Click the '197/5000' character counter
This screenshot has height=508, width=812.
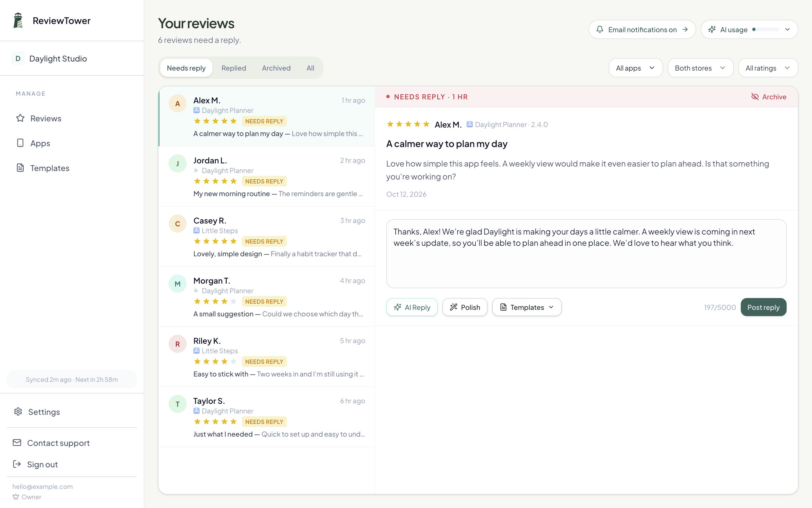[x=720, y=307]
